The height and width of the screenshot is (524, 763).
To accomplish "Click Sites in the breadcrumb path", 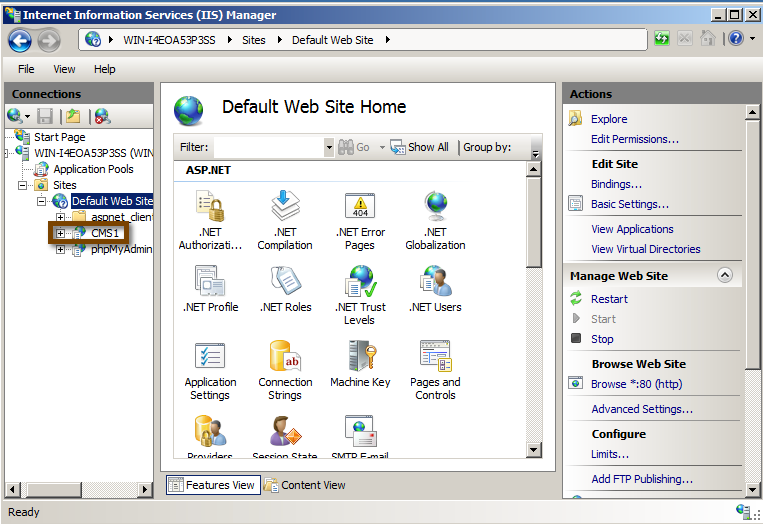I will [254, 40].
